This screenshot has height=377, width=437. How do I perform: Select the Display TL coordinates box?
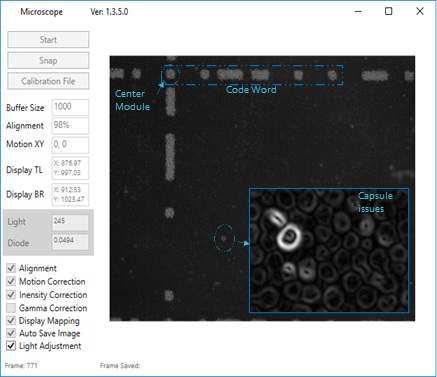(70, 168)
